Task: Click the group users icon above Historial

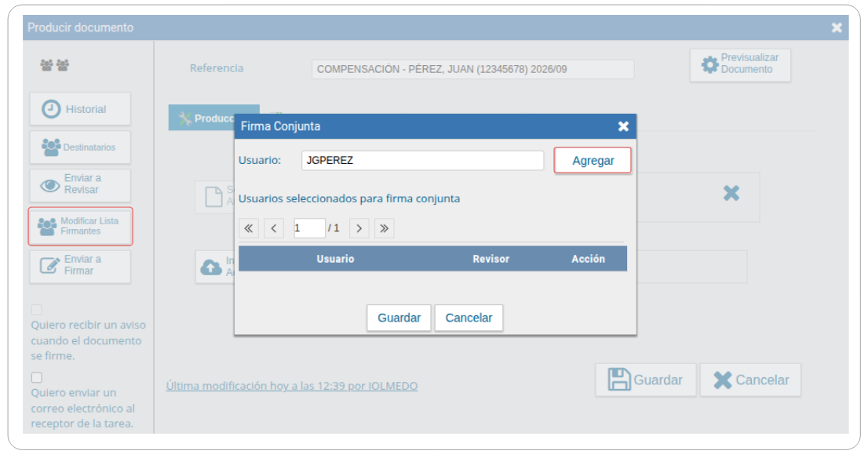Action: coord(55,65)
